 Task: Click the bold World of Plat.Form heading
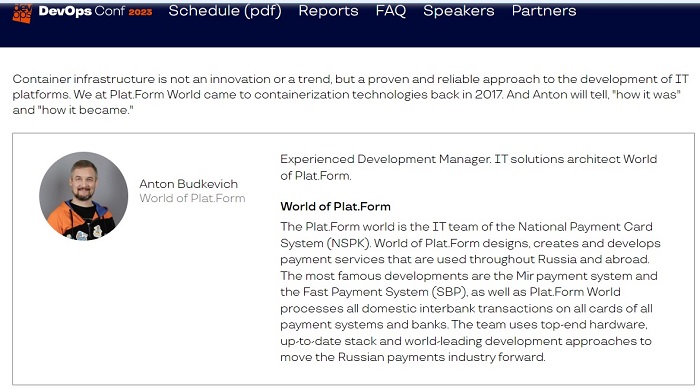pyautogui.click(x=335, y=207)
